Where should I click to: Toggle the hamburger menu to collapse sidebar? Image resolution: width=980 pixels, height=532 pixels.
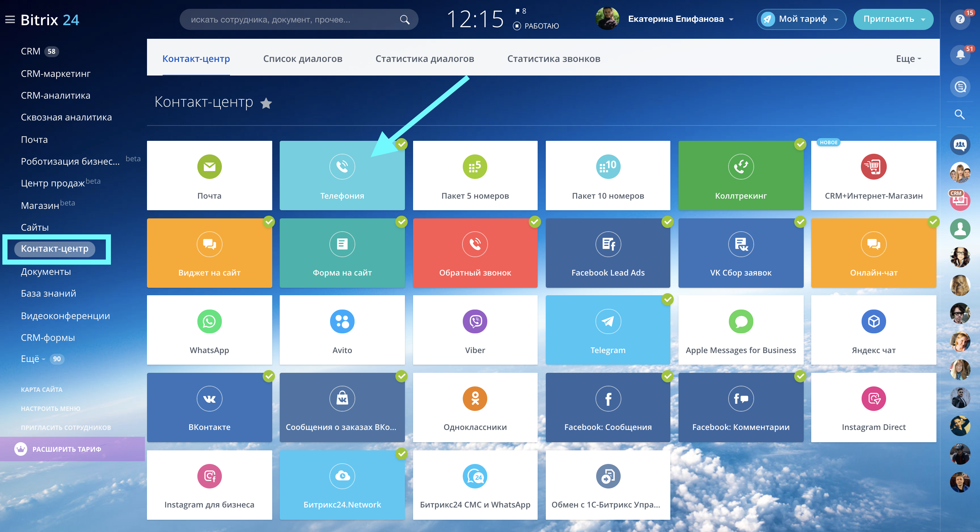pos(10,19)
